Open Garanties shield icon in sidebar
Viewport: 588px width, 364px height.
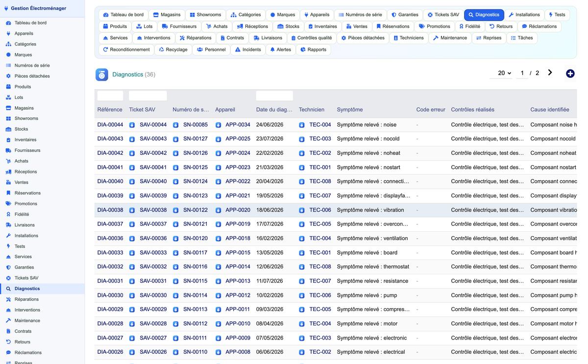tap(8, 267)
